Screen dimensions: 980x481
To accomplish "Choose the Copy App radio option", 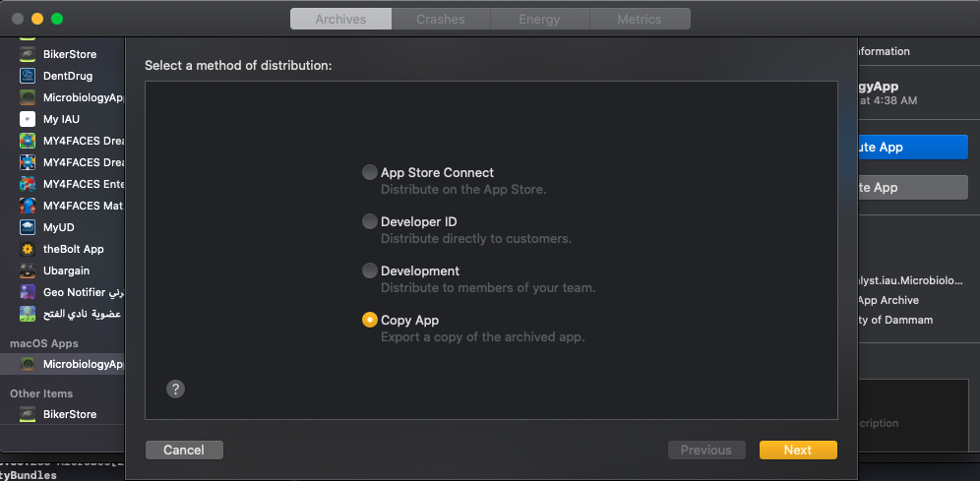I will tap(370, 320).
